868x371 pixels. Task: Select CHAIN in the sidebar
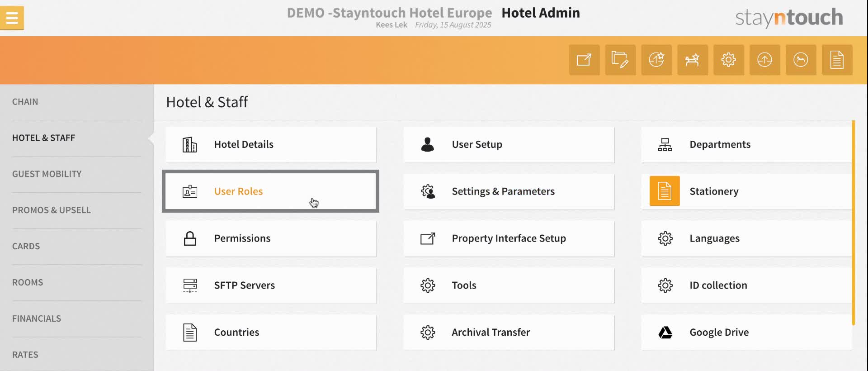coord(25,102)
